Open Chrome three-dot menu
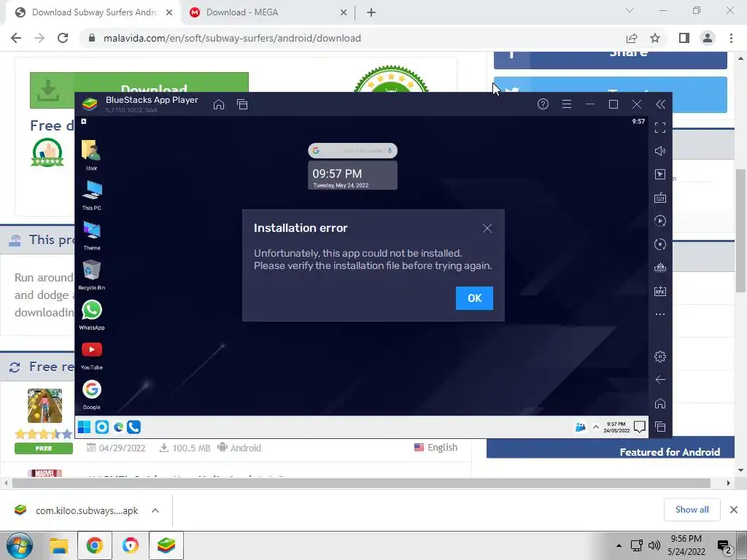Image resolution: width=747 pixels, height=560 pixels. pos(731,38)
